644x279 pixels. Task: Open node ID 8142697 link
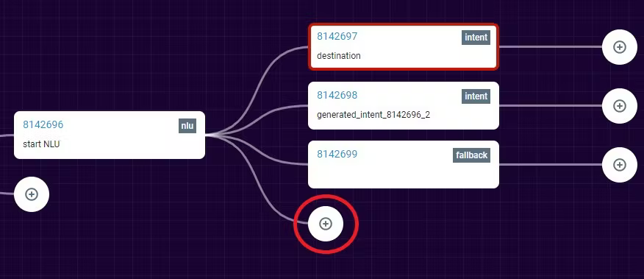point(337,36)
